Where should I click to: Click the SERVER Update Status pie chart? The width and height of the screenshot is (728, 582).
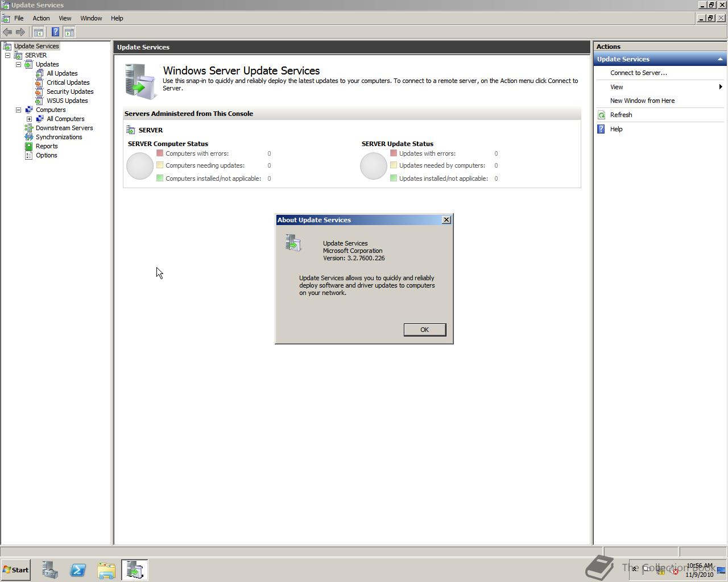(374, 166)
